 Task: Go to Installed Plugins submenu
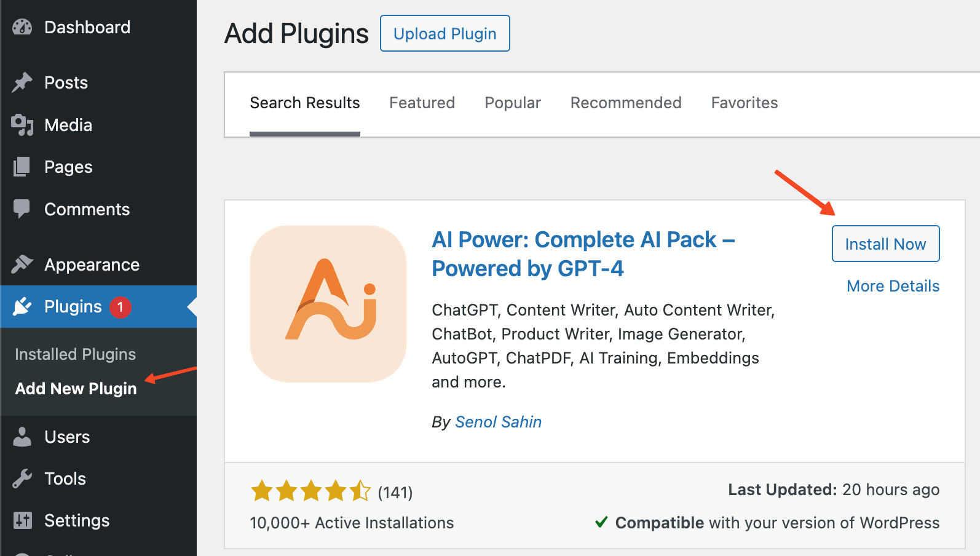pyautogui.click(x=75, y=354)
